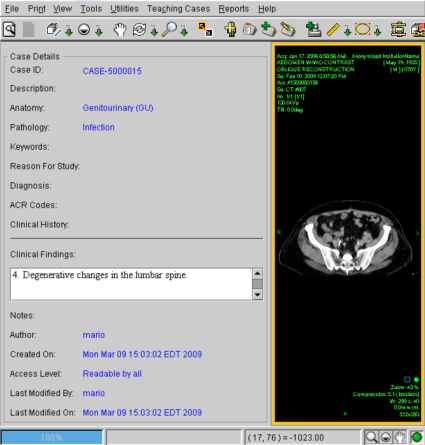Select the 3D cube layout tool
The height and width of the screenshot is (445, 425).
coord(53,29)
